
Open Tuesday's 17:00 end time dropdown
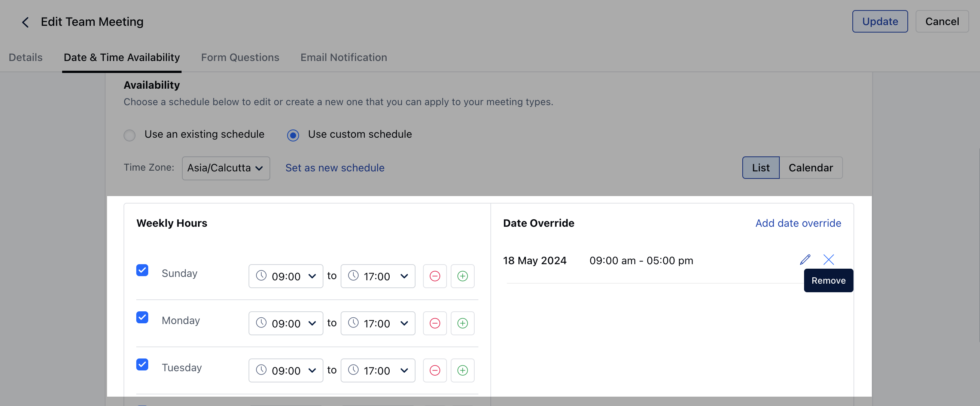point(378,370)
